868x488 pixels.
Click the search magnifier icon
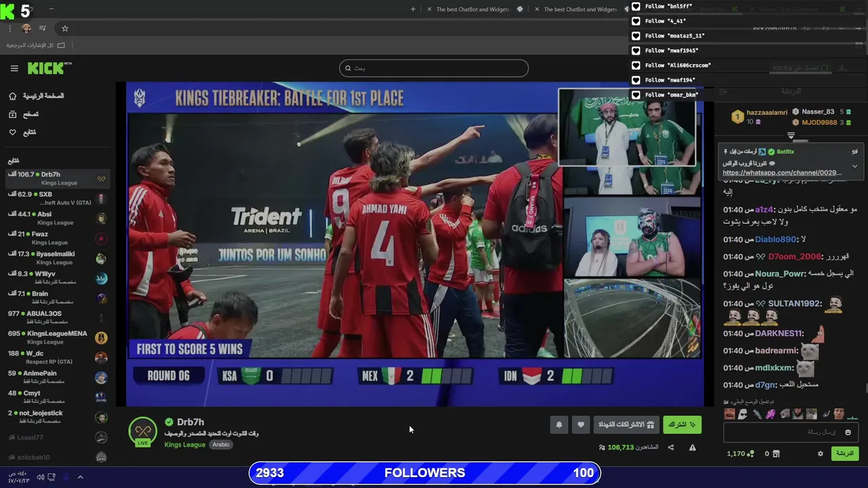click(348, 68)
